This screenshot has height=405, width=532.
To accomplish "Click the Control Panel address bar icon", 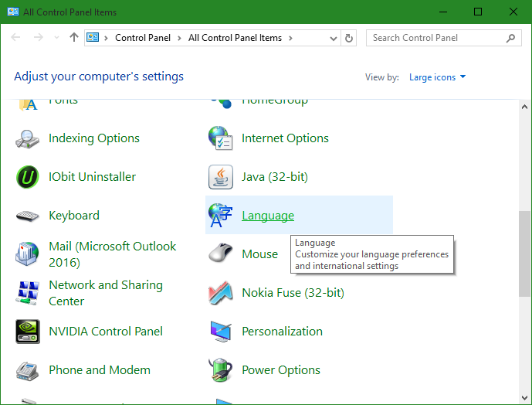I will click(x=93, y=37).
